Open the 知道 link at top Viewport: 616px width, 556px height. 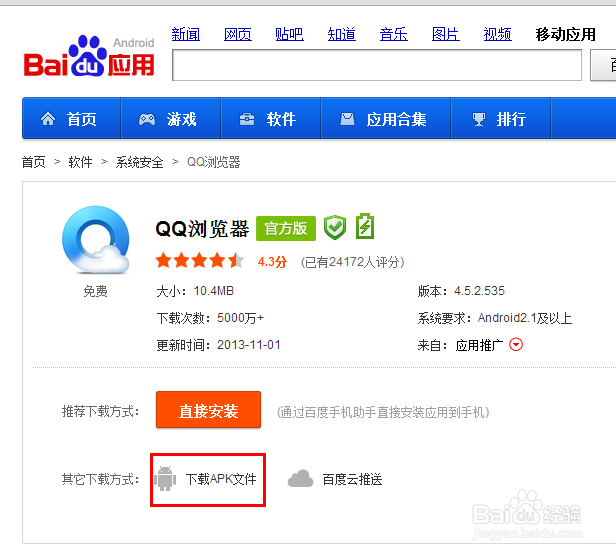[x=342, y=34]
